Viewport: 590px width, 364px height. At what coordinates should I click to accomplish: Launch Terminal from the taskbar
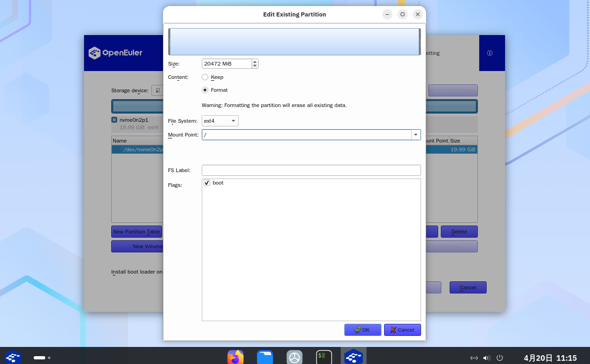[324, 358]
